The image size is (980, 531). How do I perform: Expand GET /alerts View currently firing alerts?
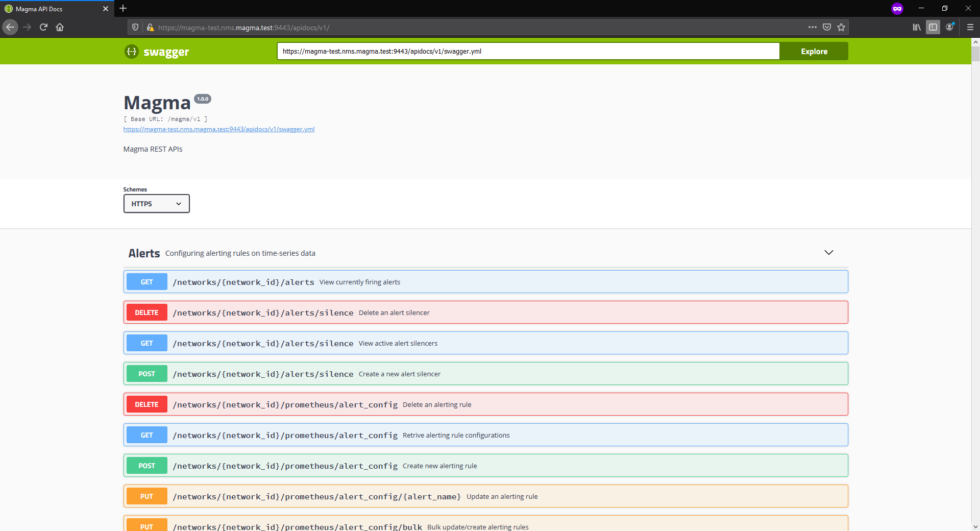[x=486, y=282]
